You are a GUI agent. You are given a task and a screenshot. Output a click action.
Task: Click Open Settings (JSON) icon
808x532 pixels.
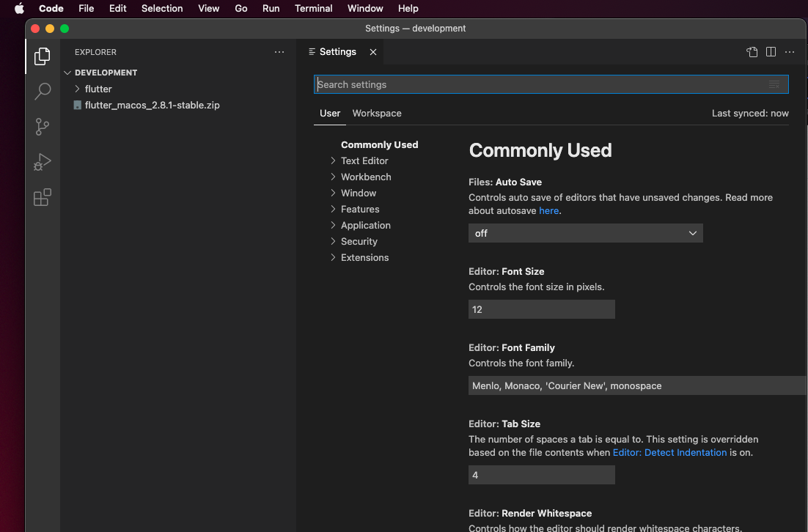[x=752, y=52]
